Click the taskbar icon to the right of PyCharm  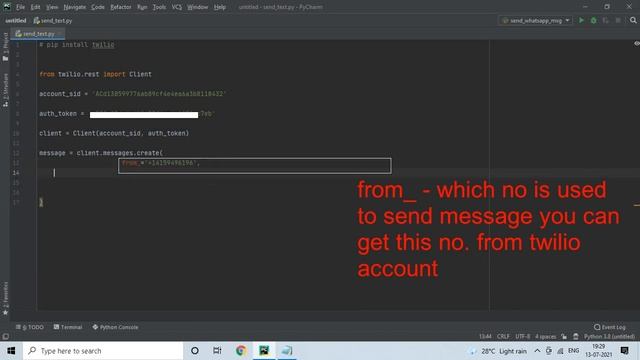[x=287, y=351]
